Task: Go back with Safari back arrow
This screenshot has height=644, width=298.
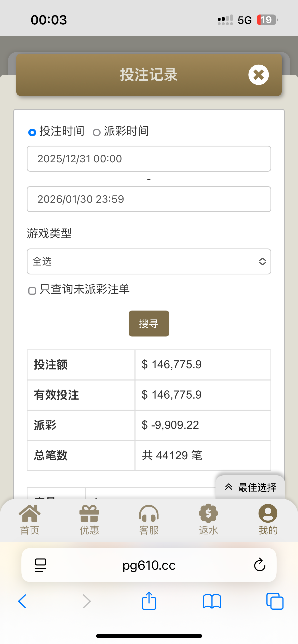Action: [x=22, y=601]
